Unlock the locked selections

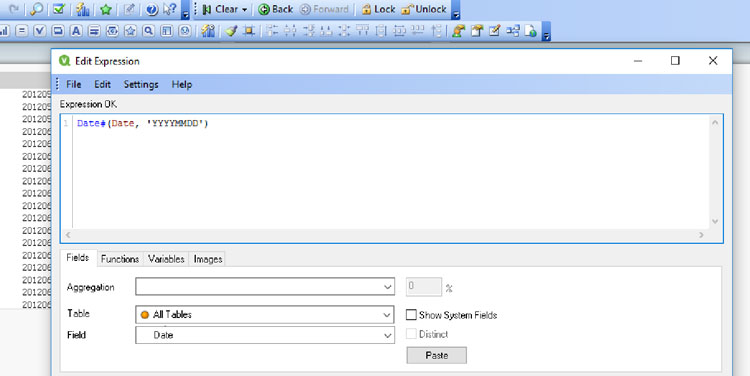(x=424, y=9)
